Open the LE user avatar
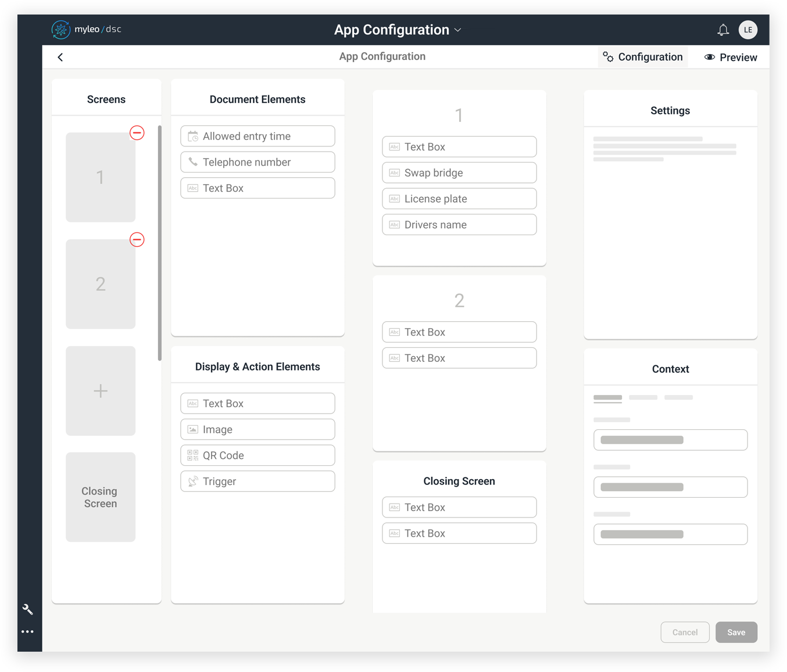 pyautogui.click(x=747, y=30)
